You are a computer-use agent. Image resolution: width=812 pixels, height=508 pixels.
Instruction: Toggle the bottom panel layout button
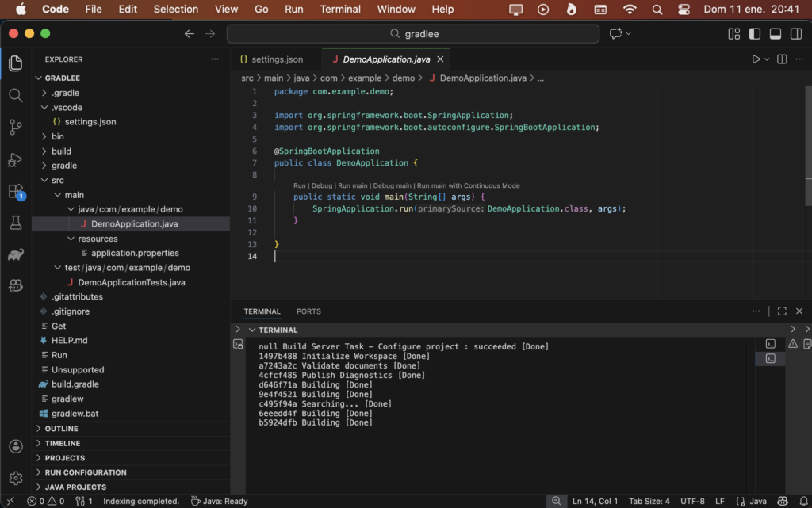776,34
